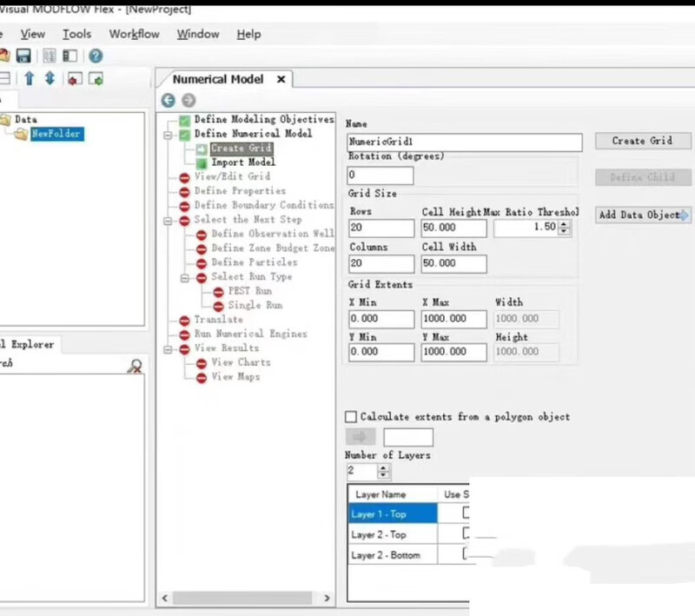
Task: Open the Workflow menu
Action: coord(134,34)
